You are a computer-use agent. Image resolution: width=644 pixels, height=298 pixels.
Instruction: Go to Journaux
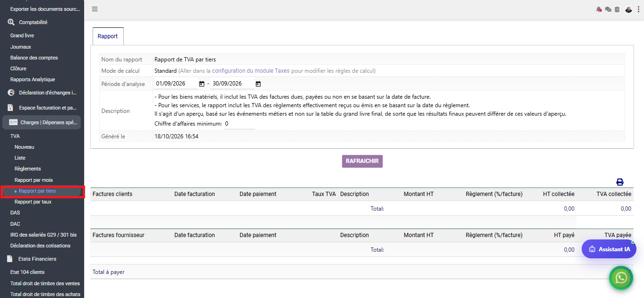[x=21, y=47]
